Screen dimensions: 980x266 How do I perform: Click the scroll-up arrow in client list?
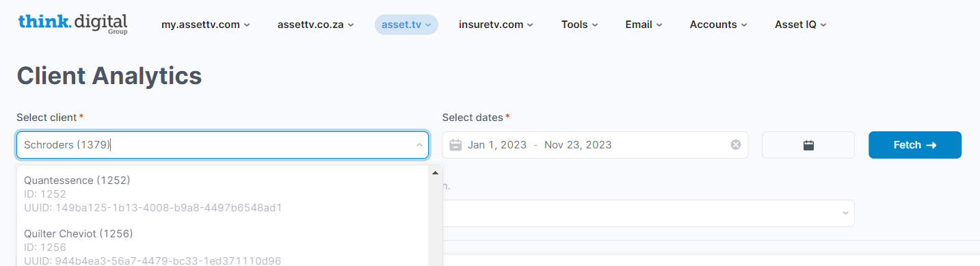click(x=435, y=173)
